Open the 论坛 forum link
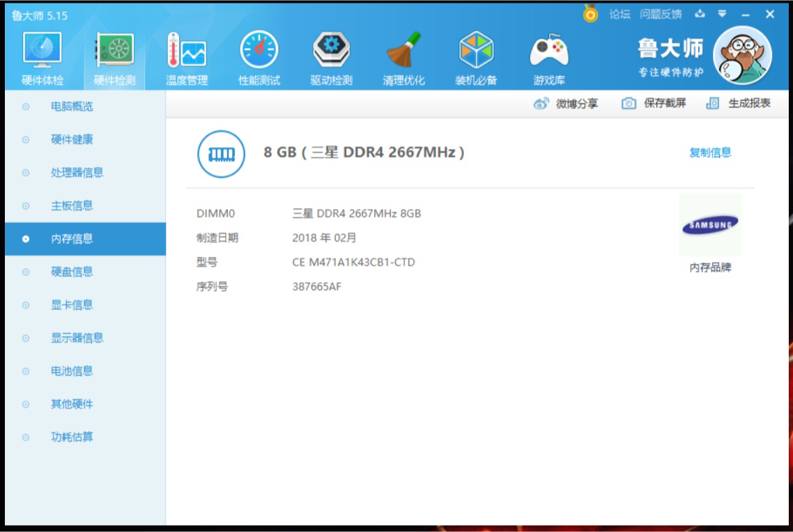The width and height of the screenshot is (793, 532). click(619, 14)
